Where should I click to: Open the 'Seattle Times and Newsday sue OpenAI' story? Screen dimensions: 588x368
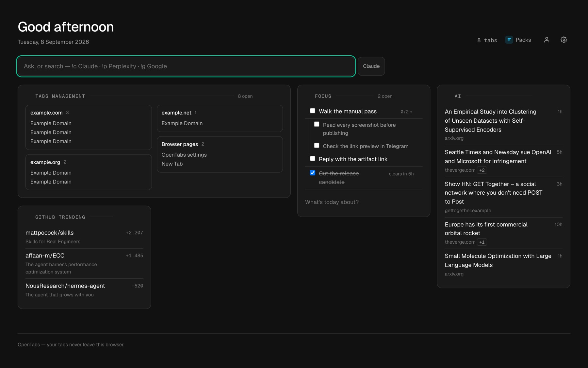pyautogui.click(x=498, y=157)
